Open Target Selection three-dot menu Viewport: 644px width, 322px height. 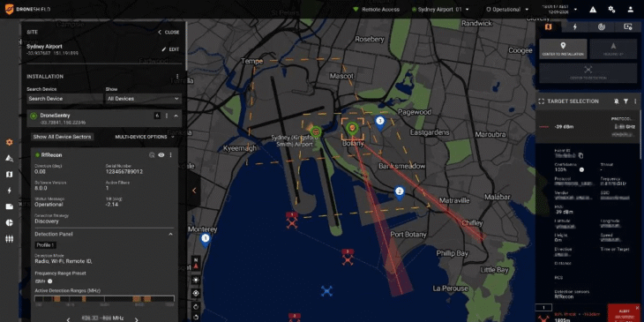pos(635,101)
